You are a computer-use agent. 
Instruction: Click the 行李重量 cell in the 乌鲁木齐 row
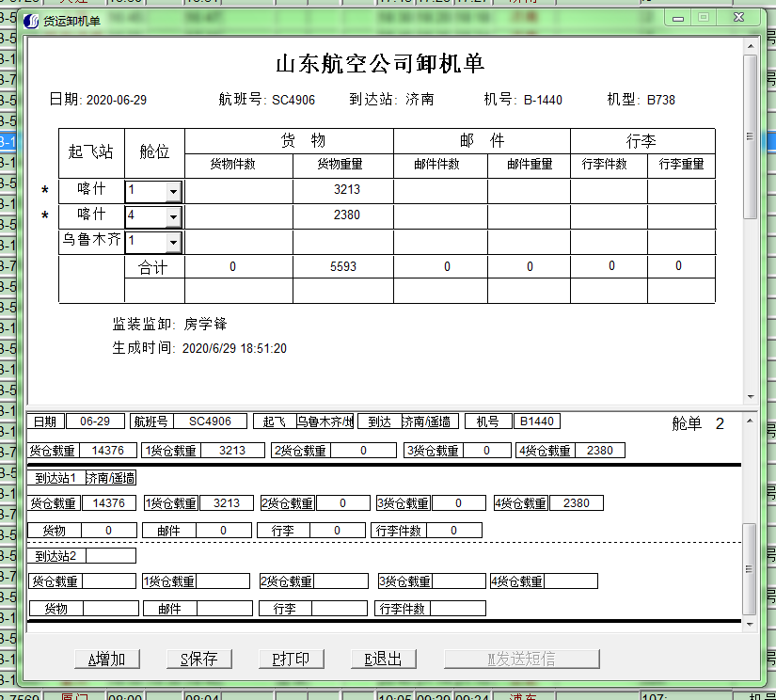682,242
